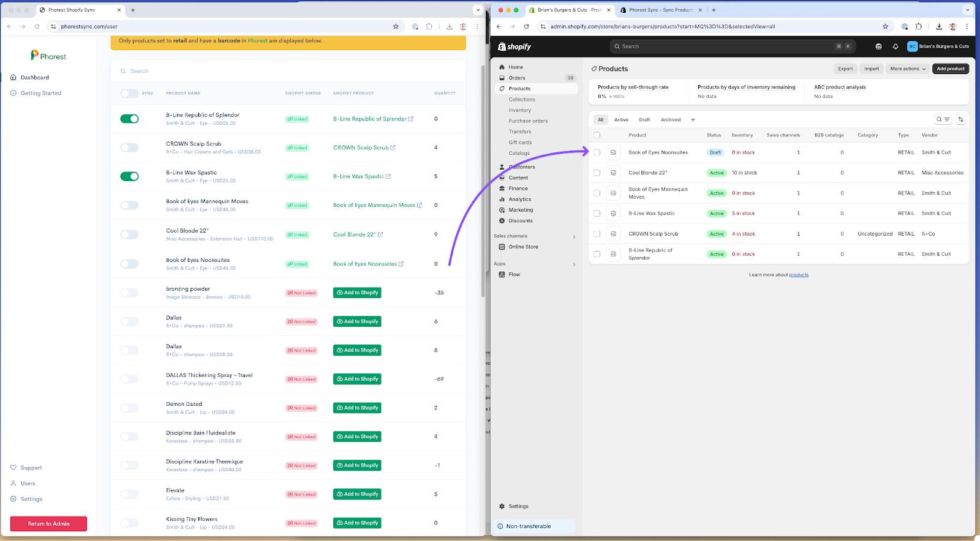Open Brian's Burgers & Cuts account menu

pos(937,47)
